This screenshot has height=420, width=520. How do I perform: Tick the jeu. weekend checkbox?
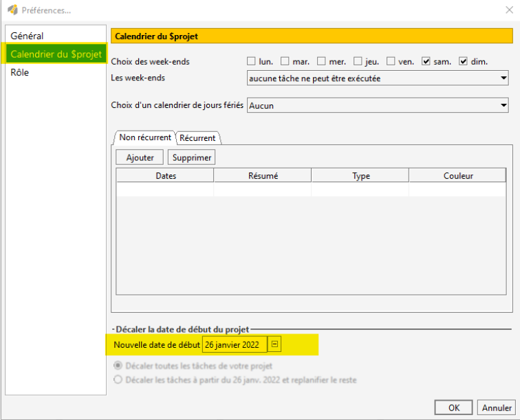[358, 62]
